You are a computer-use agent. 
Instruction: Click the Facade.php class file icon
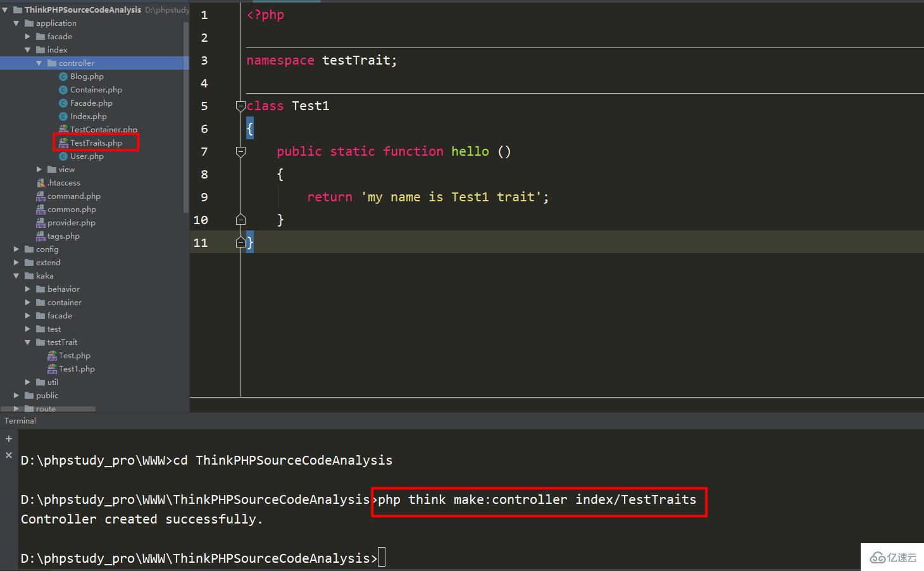[63, 103]
